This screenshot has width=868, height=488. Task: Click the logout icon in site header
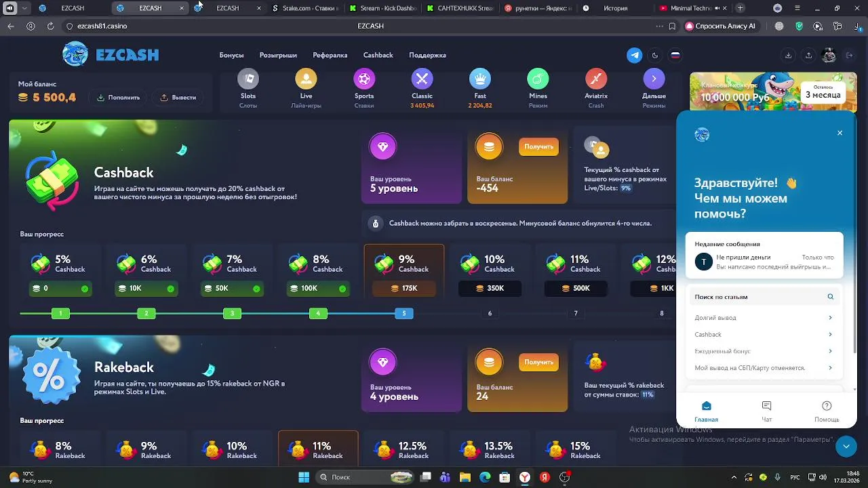(849, 56)
